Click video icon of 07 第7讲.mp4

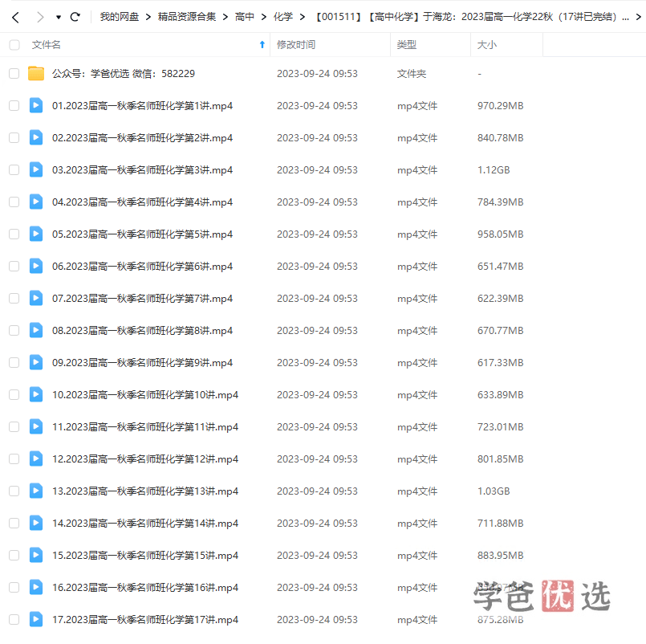click(36, 299)
